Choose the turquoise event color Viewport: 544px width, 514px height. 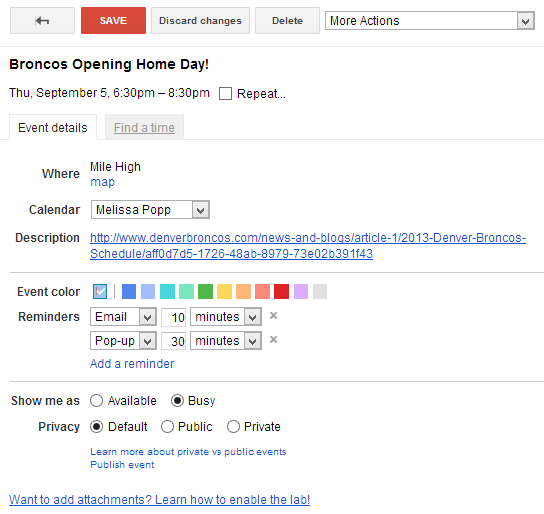(x=167, y=291)
